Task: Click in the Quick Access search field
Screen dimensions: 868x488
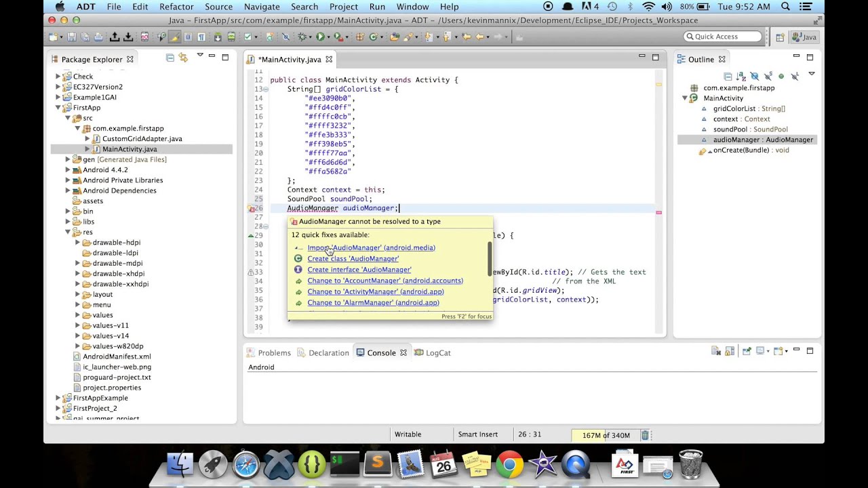Action: tap(724, 37)
